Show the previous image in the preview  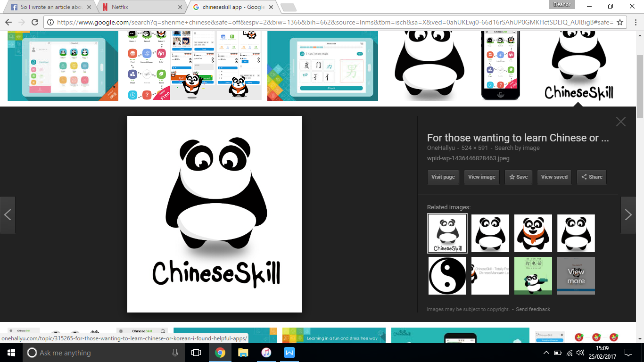[8, 215]
